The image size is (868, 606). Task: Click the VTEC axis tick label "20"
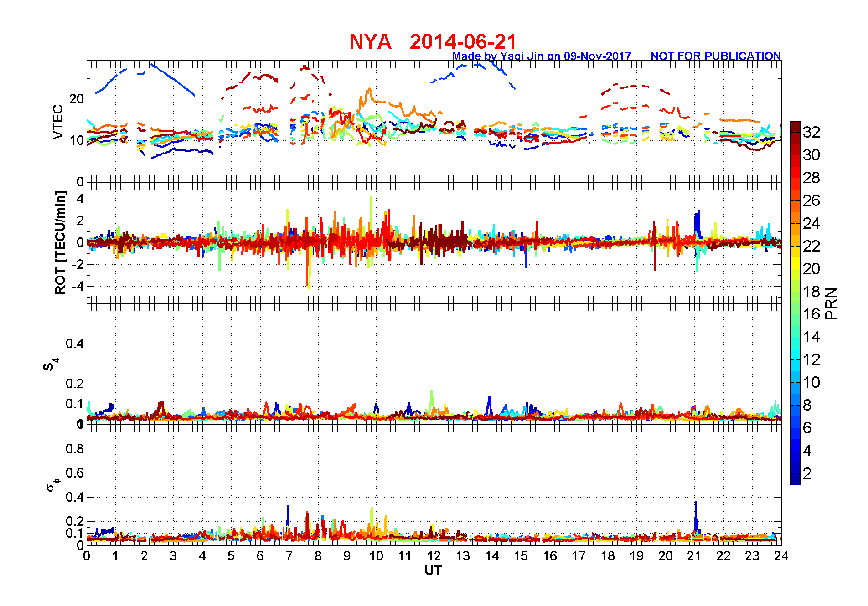pos(77,99)
